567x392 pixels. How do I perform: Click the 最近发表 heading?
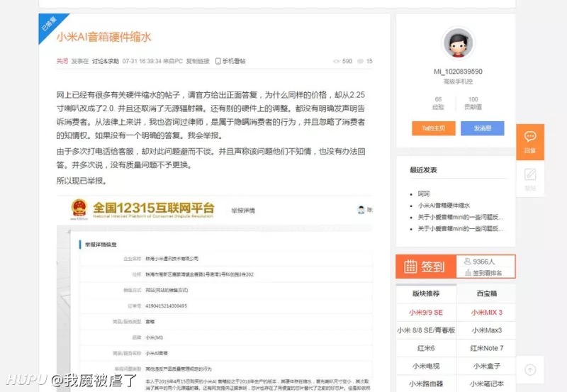(x=423, y=170)
